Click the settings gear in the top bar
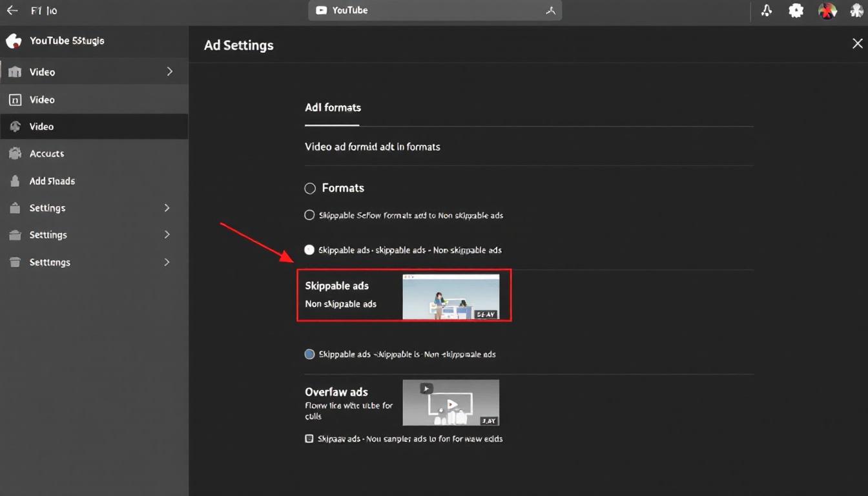This screenshot has height=496, width=868. pyautogui.click(x=796, y=10)
